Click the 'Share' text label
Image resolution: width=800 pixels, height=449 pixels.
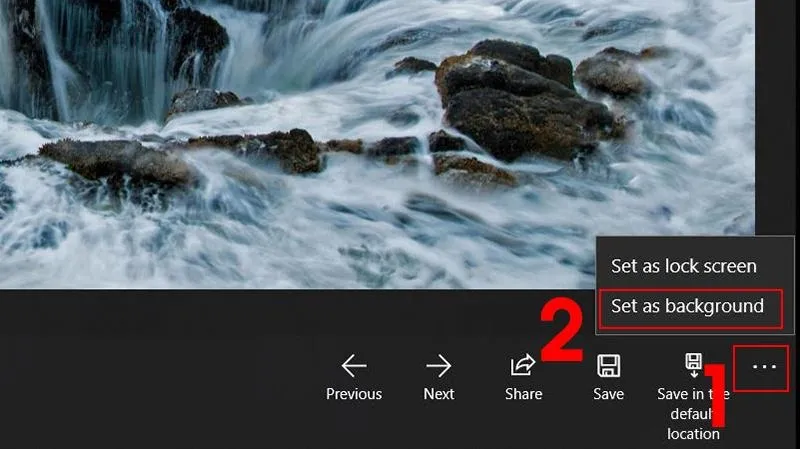coord(523,394)
